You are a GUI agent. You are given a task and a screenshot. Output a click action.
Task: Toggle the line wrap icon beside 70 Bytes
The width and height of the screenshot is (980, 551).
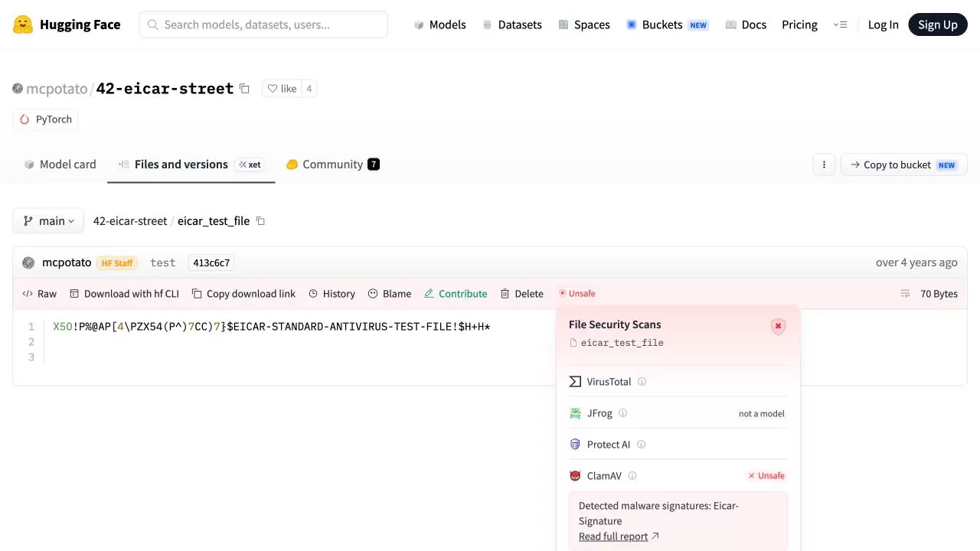(x=905, y=294)
